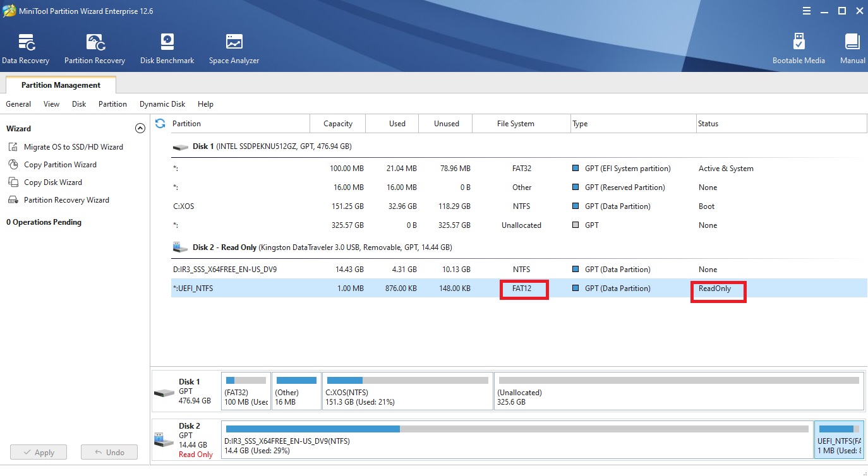Click the Partition Recovery Wizard icon

pyautogui.click(x=13, y=200)
